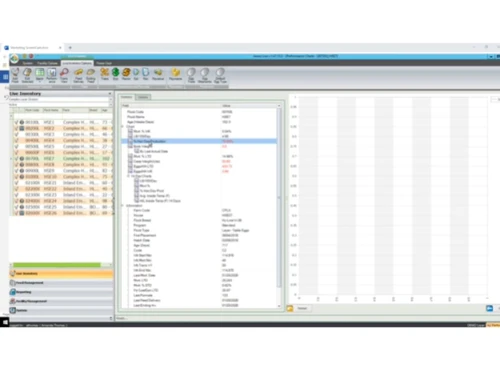Viewport: 500px width, 375px height.
Task: Collapse the 14 Day Charts tree node
Action: 129,176
